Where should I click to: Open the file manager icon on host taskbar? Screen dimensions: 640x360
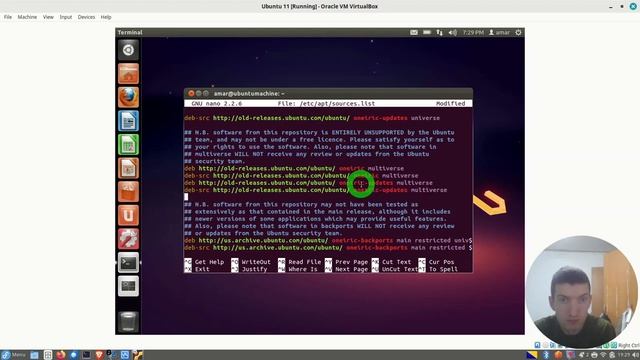click(34, 355)
